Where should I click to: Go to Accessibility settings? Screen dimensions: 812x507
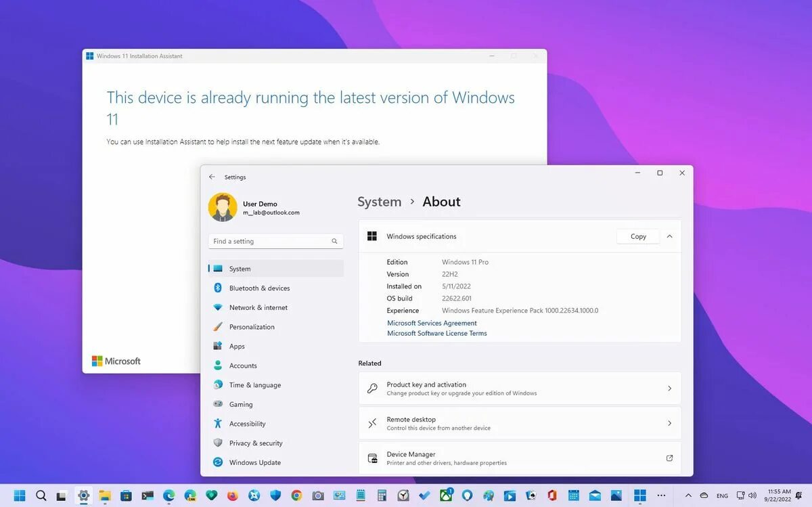click(276, 424)
